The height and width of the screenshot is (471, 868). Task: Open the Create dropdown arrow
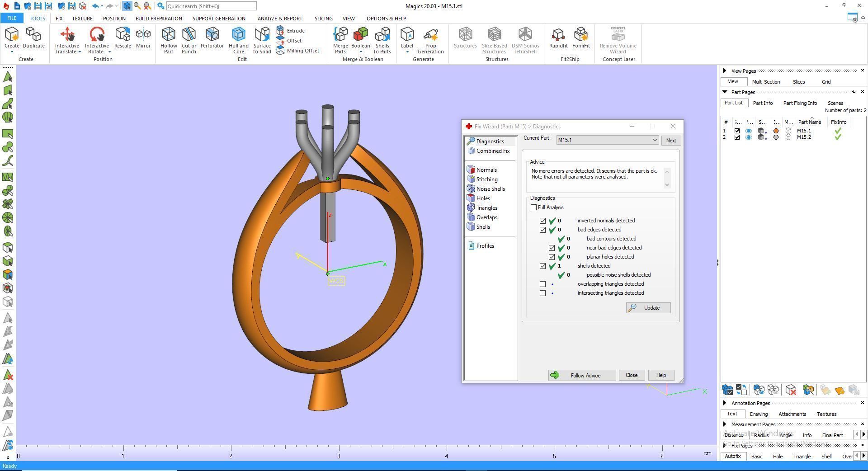tap(12, 52)
